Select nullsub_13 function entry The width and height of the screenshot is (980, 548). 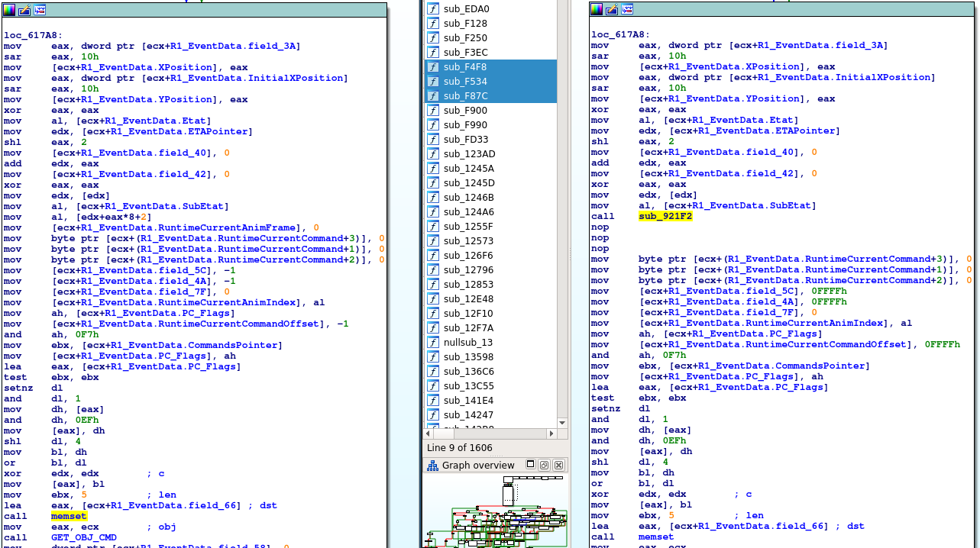click(468, 343)
